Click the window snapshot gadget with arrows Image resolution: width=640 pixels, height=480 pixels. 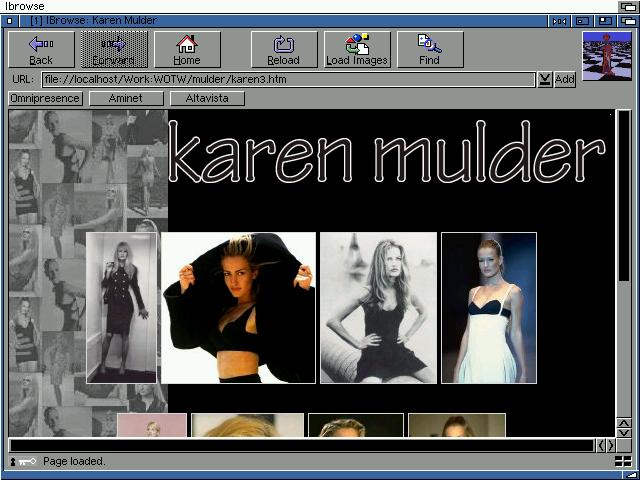(559, 21)
